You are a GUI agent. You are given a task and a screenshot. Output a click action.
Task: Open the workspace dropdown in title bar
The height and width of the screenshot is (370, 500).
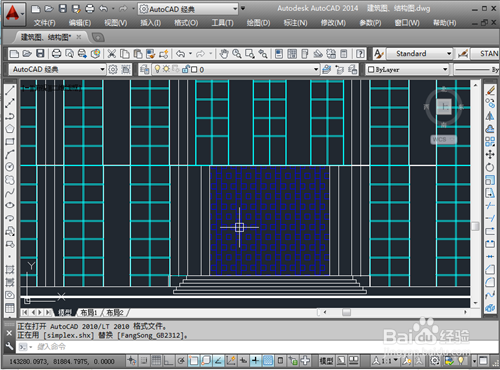coord(235,9)
